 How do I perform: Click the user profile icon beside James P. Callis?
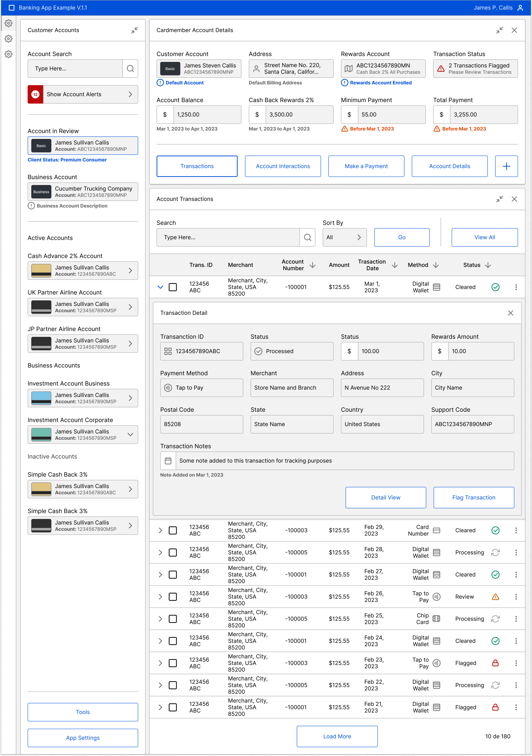(520, 8)
